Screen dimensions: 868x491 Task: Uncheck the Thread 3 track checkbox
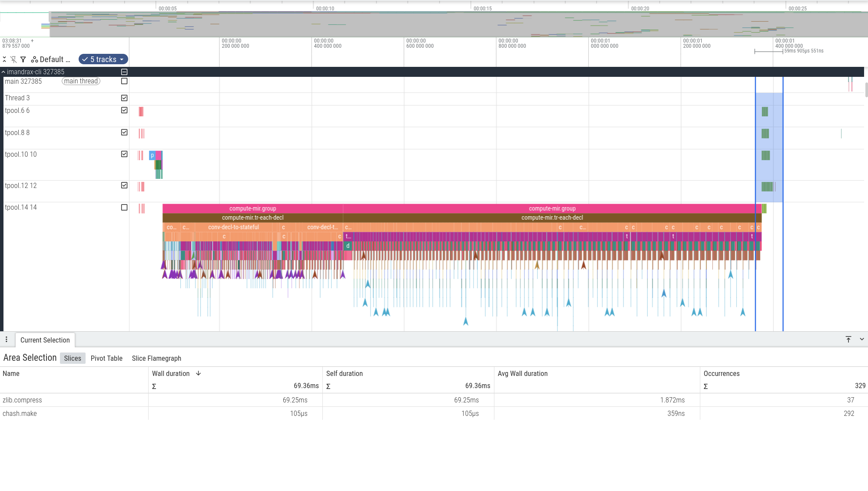click(124, 98)
